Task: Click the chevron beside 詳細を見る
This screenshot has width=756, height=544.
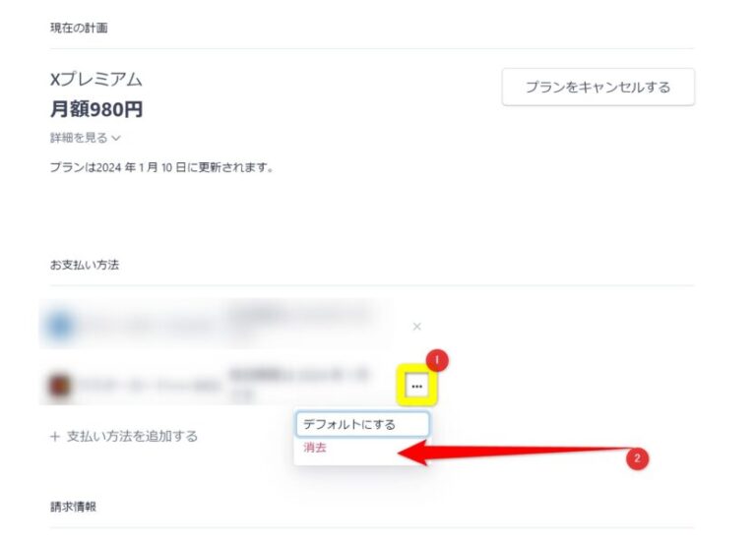Action: click(116, 139)
